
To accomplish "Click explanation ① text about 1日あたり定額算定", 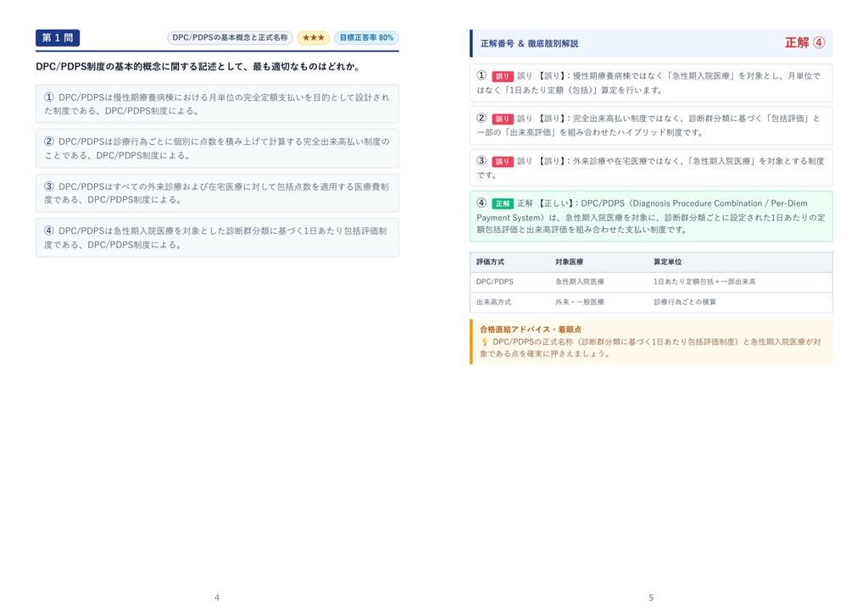I will [650, 83].
